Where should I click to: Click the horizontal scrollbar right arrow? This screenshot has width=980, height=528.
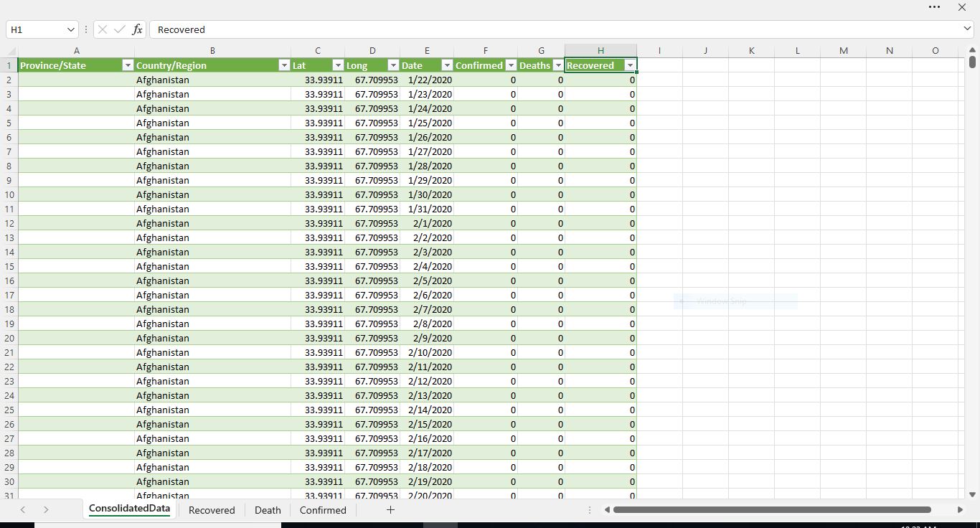pos(960,509)
